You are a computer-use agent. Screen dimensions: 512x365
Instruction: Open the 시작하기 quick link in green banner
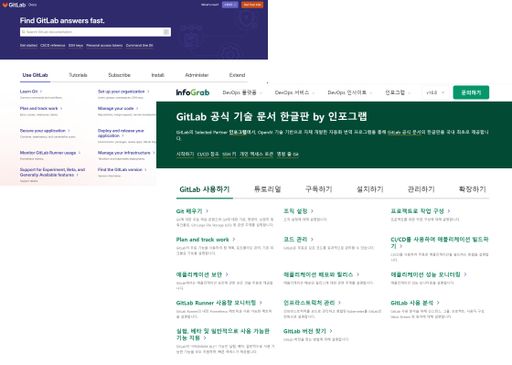point(185,154)
